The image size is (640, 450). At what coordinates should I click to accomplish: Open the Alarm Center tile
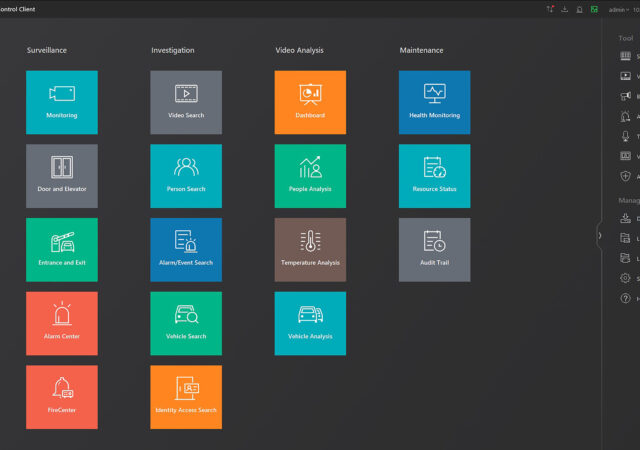click(62, 323)
